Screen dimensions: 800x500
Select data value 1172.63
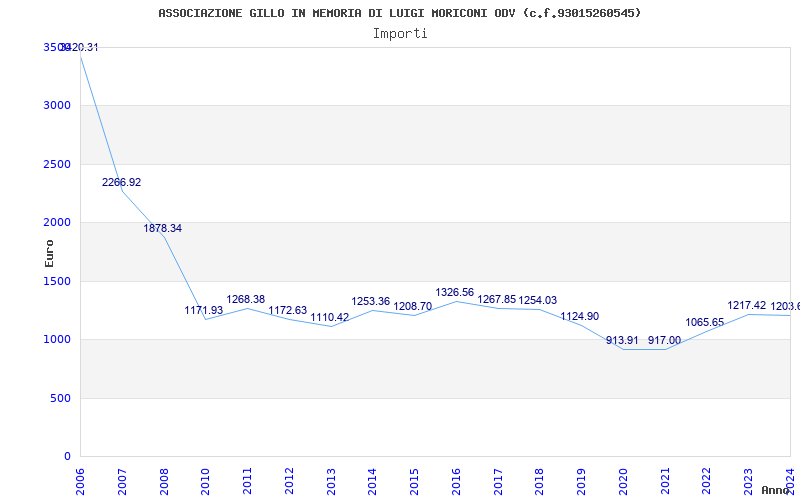(288, 310)
